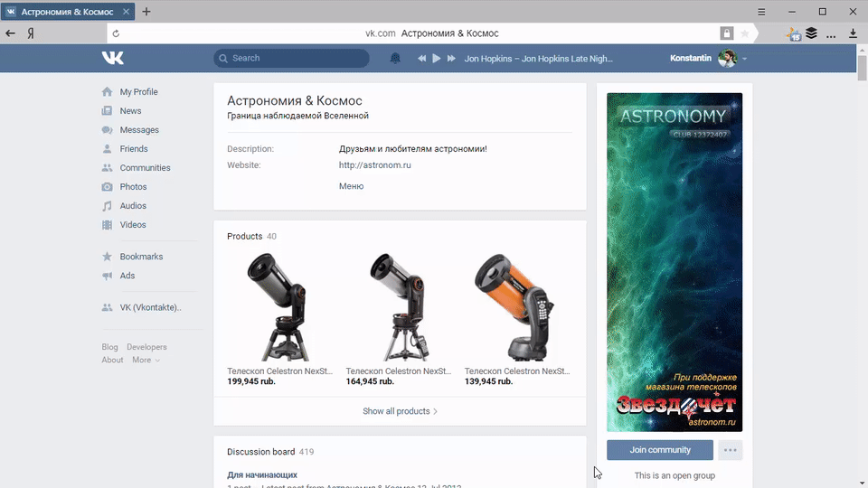The height and width of the screenshot is (488, 868).
Task: Skip to the next audio track
Action: click(450, 59)
